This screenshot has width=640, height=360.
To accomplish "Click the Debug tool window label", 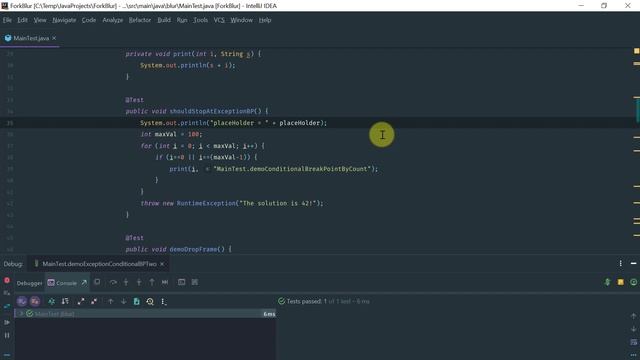I will coord(13,264).
